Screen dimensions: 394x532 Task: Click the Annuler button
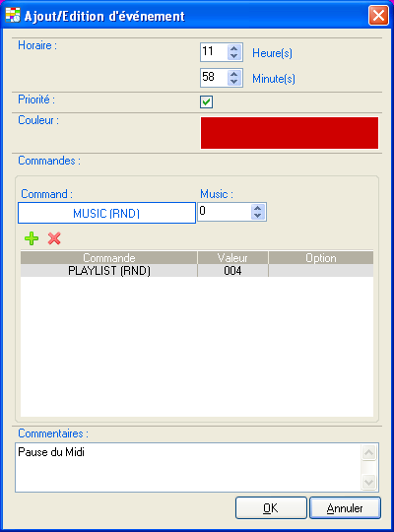coord(345,508)
